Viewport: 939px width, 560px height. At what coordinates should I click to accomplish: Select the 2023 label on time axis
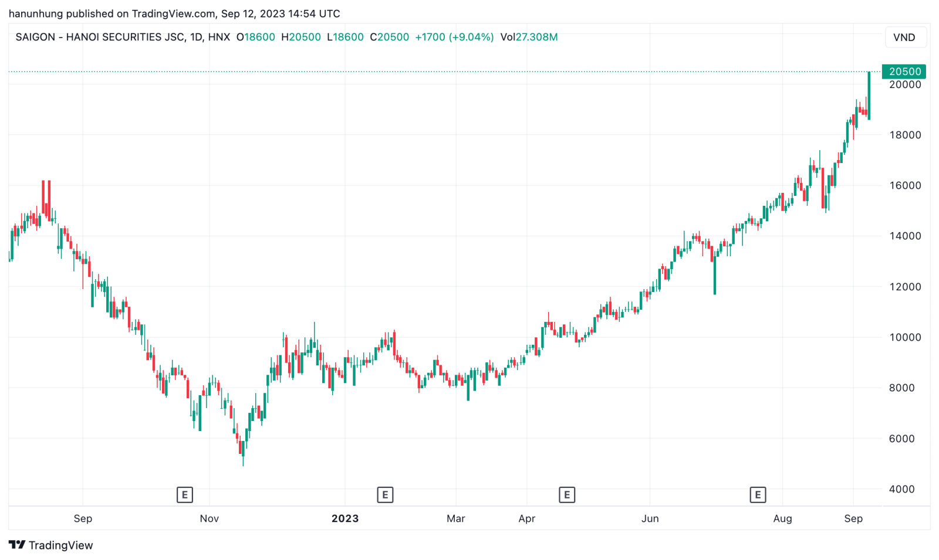[345, 518]
